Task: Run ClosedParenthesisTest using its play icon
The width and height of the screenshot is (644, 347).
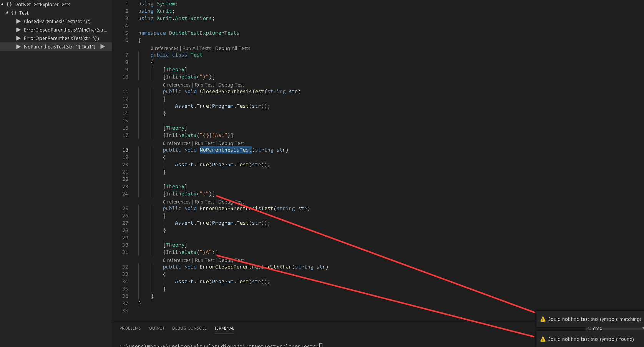Action: click(18, 21)
